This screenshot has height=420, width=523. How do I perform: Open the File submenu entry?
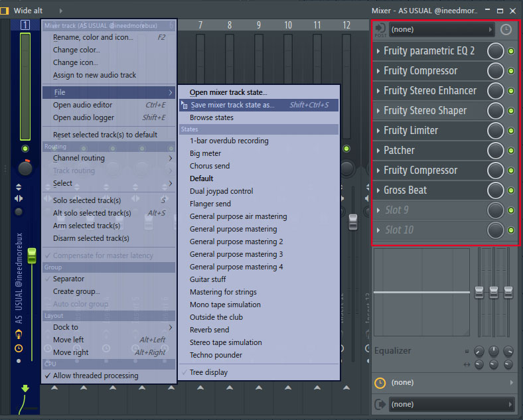coord(109,92)
